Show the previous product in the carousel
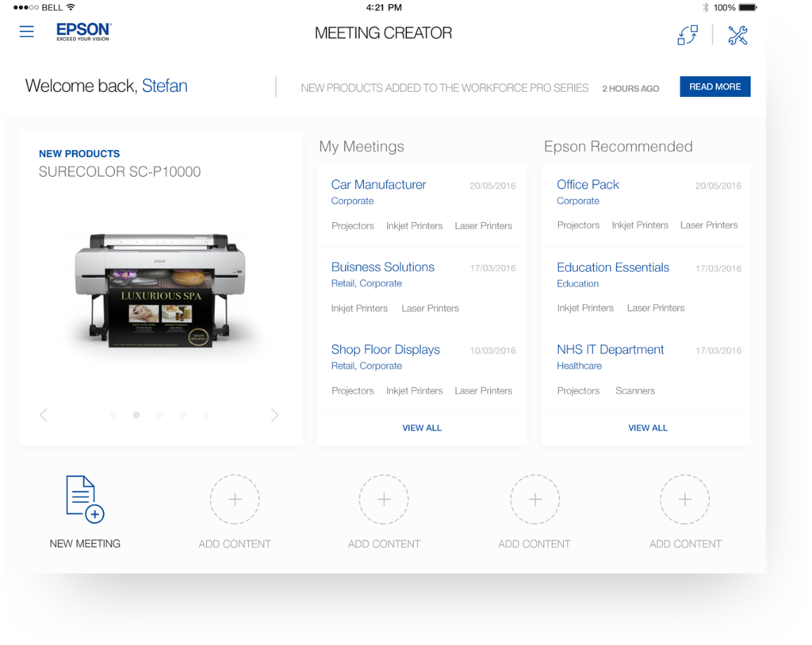The image size is (812, 645). point(44,415)
